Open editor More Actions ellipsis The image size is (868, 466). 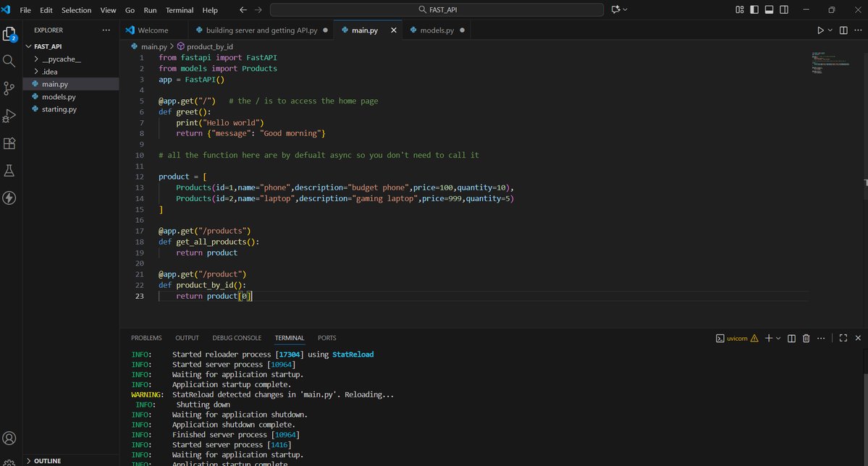858,30
